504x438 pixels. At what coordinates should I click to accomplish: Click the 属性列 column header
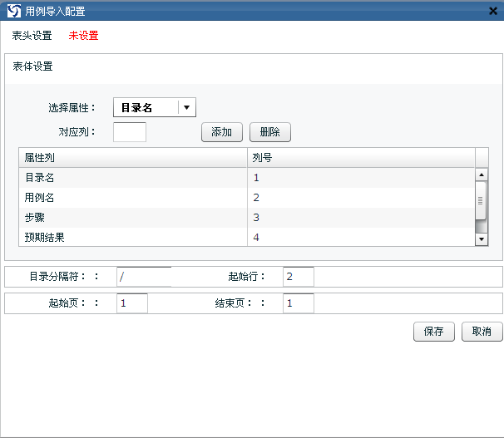coord(133,157)
